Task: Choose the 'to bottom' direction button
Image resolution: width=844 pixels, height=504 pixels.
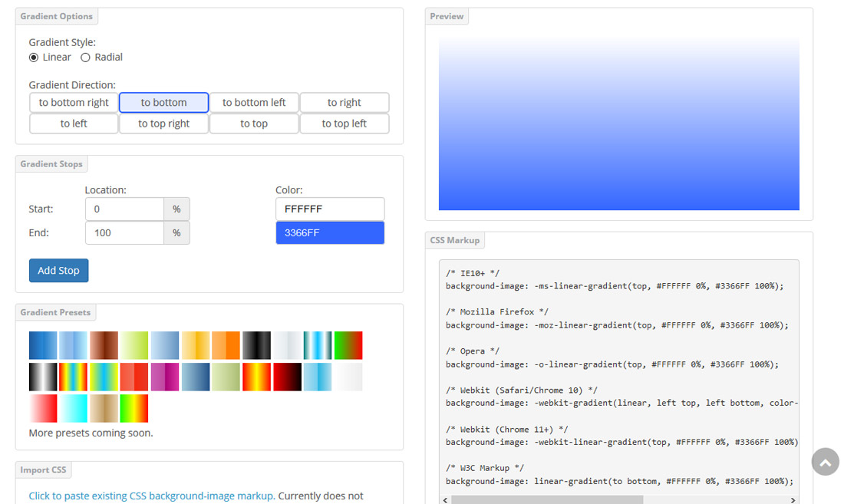Action: click(163, 102)
